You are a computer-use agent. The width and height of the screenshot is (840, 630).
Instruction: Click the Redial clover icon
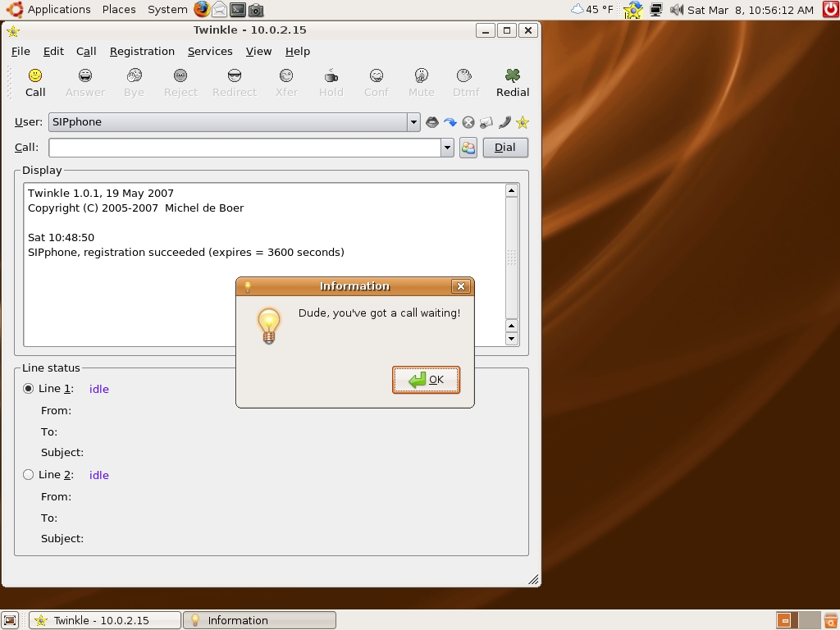(x=513, y=75)
